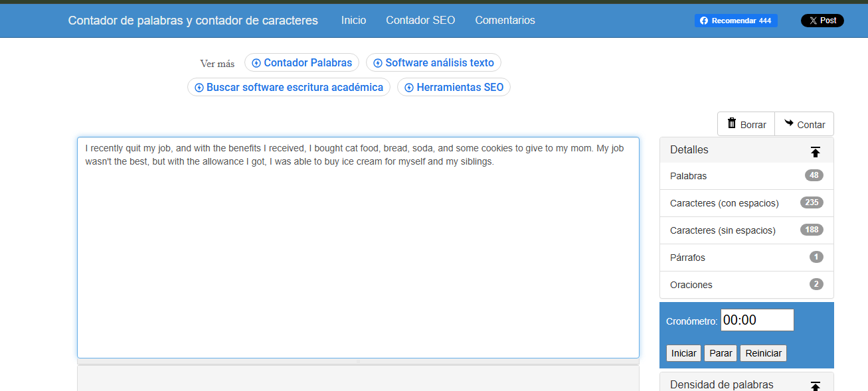Click the trash icon on Borrar
The width and height of the screenshot is (868, 391).
[x=732, y=123]
